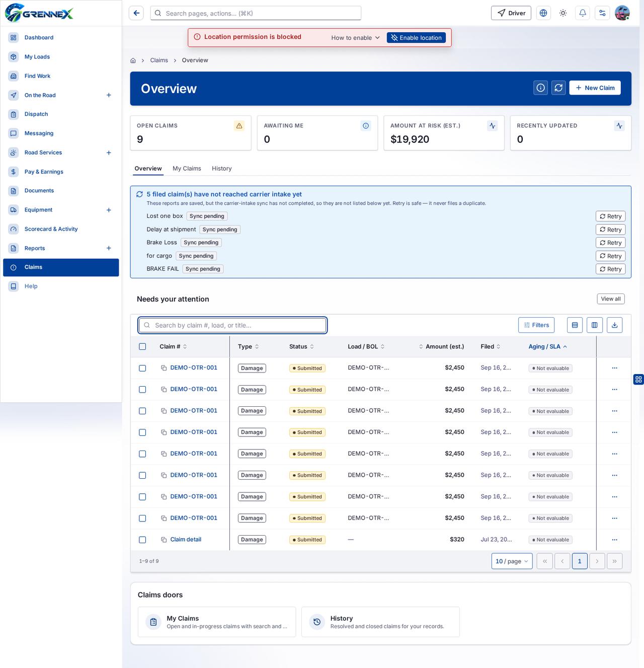Click the global search pages field
The image size is (644, 668).
point(256,13)
